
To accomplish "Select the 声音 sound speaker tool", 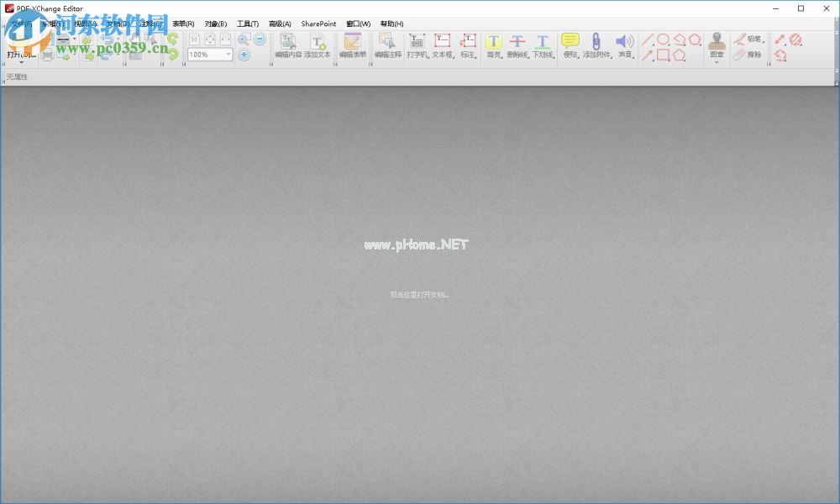I will (625, 46).
